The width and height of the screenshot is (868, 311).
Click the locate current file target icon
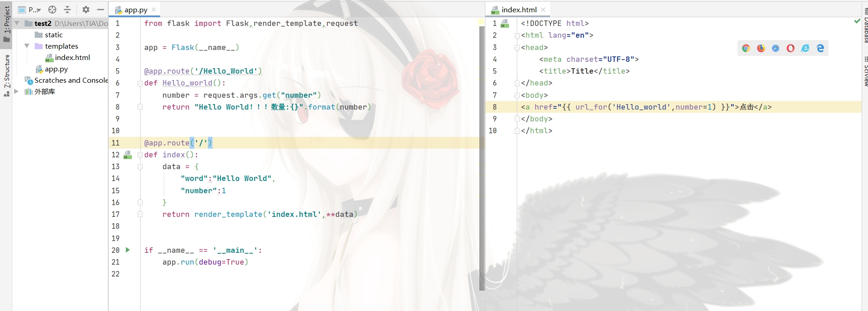click(52, 10)
